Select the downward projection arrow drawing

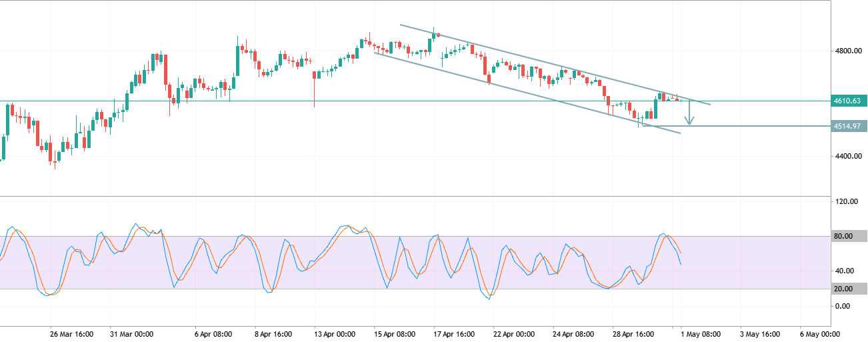(x=691, y=113)
